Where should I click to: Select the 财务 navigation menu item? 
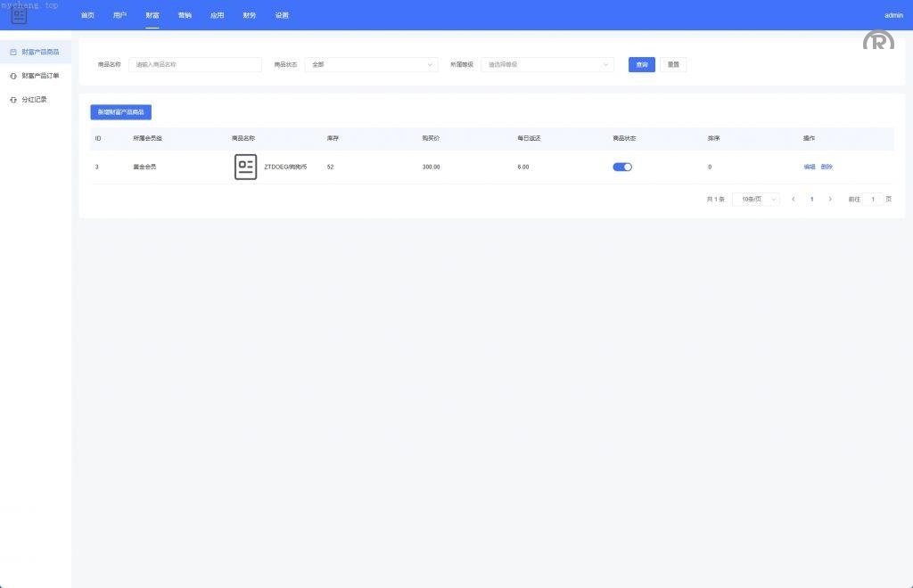[x=249, y=15]
